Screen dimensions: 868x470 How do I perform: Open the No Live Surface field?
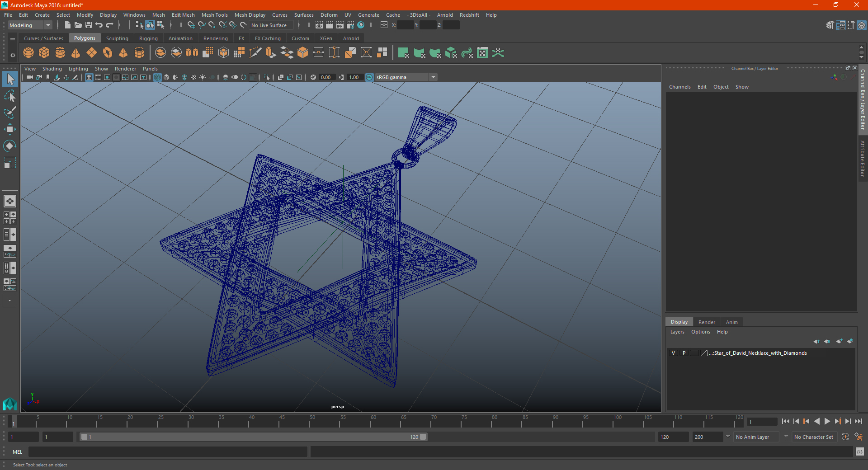[x=272, y=25]
